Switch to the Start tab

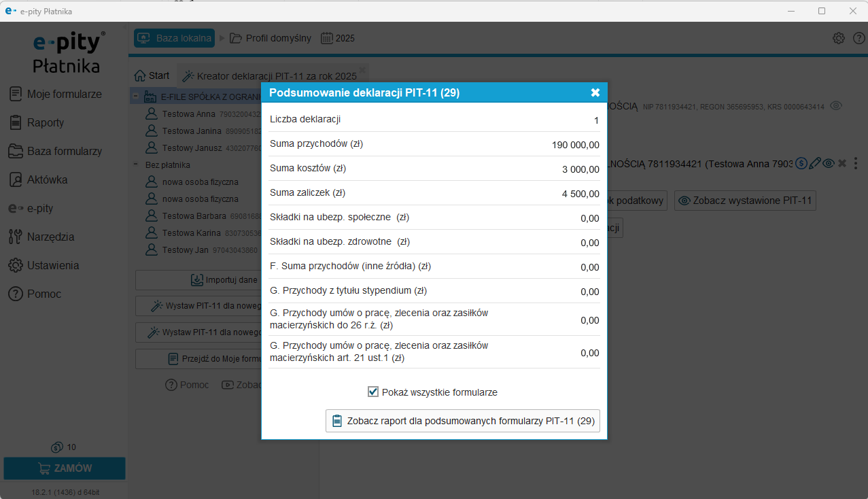pos(152,75)
